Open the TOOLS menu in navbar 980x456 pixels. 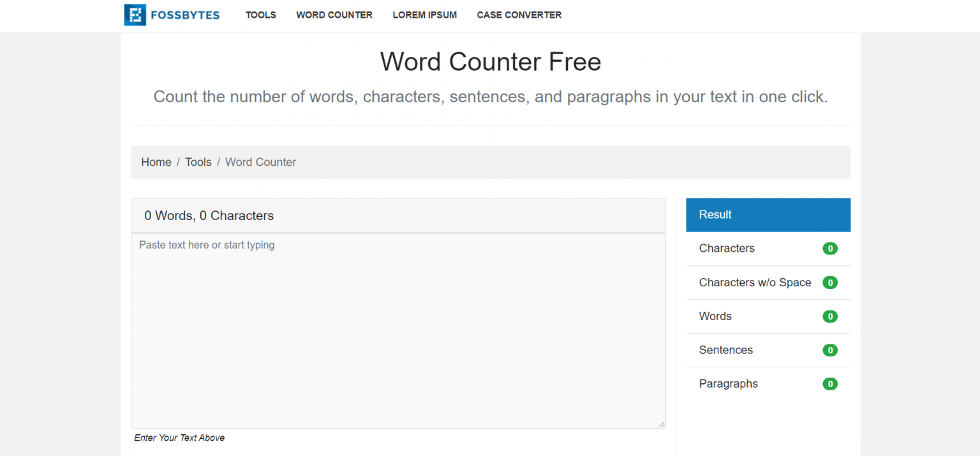pyautogui.click(x=260, y=15)
